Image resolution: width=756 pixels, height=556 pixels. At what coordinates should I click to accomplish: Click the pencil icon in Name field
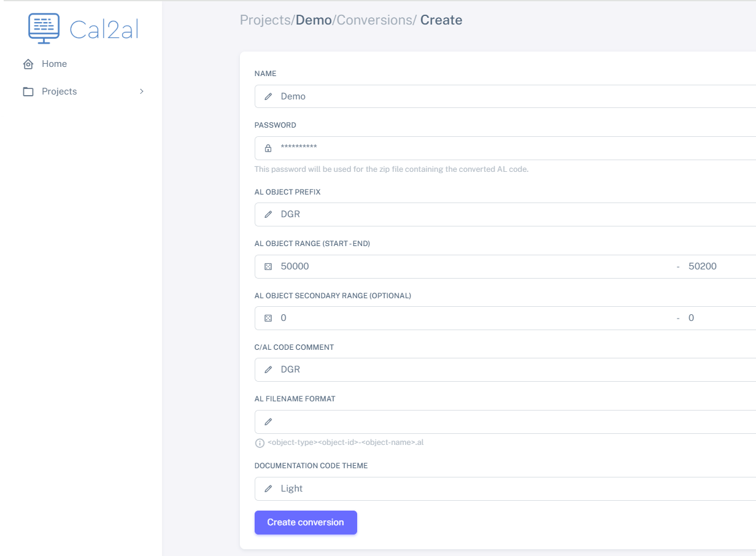click(268, 96)
